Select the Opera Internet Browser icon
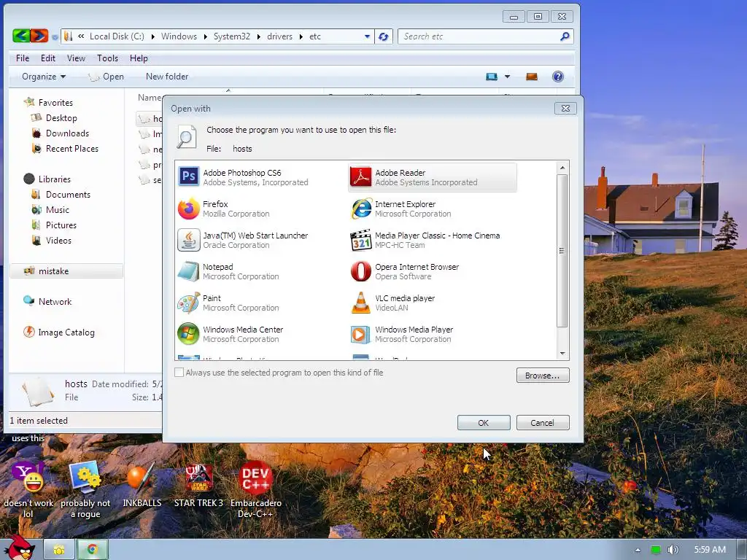Viewport: 747px width, 560px height. point(360,271)
